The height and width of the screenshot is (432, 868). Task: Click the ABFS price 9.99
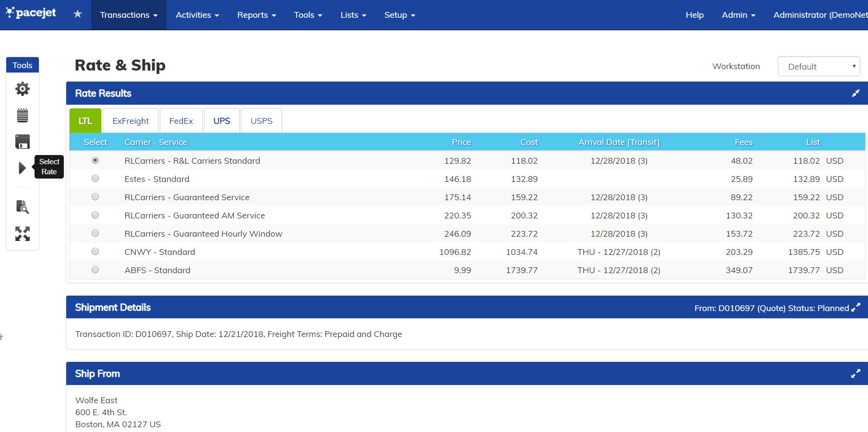click(463, 270)
